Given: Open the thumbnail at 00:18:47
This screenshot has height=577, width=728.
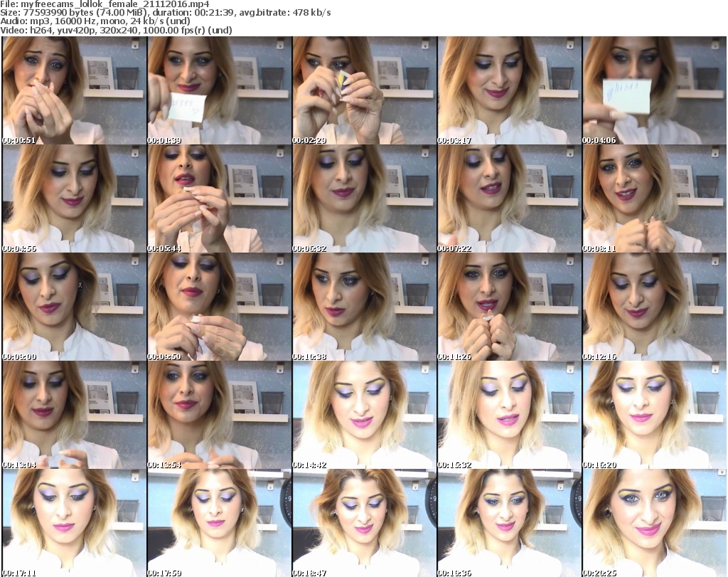Looking at the screenshot, I should click(x=365, y=523).
